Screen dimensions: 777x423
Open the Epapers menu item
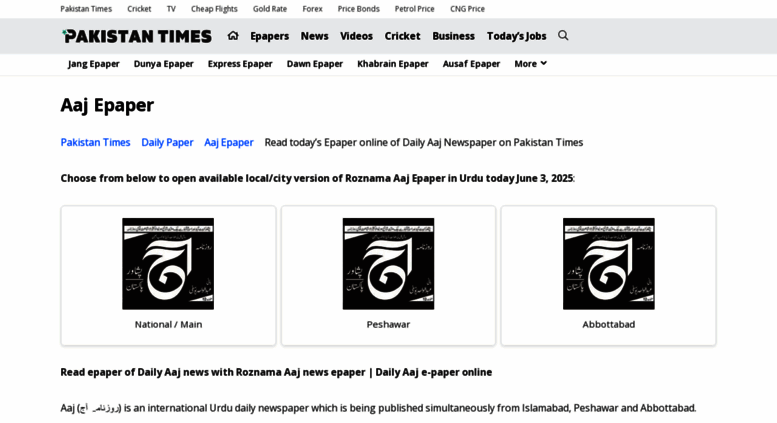[x=269, y=36]
